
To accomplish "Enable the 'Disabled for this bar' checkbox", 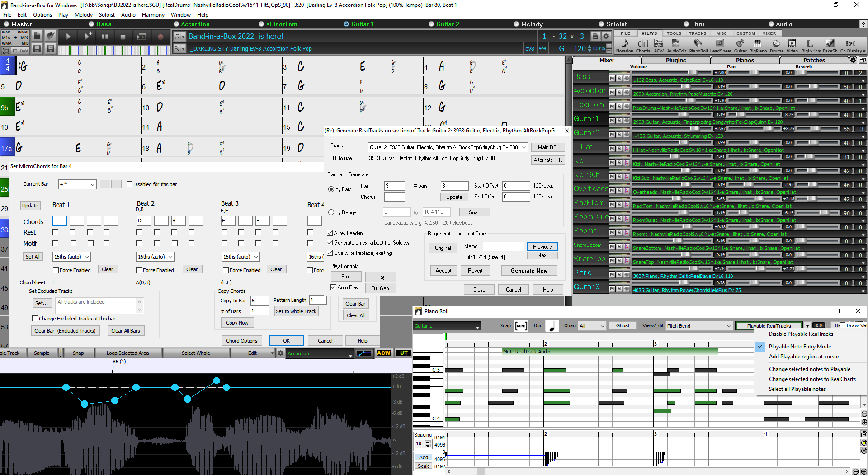I will coord(130,184).
